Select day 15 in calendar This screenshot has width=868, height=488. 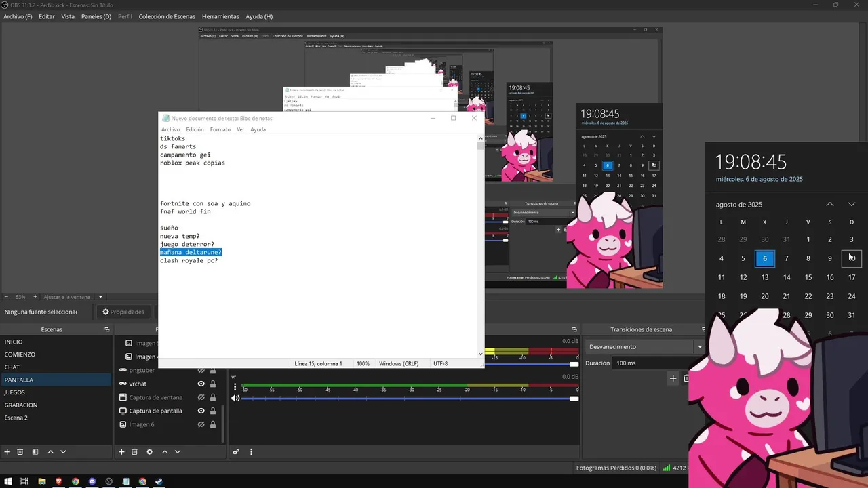point(808,277)
